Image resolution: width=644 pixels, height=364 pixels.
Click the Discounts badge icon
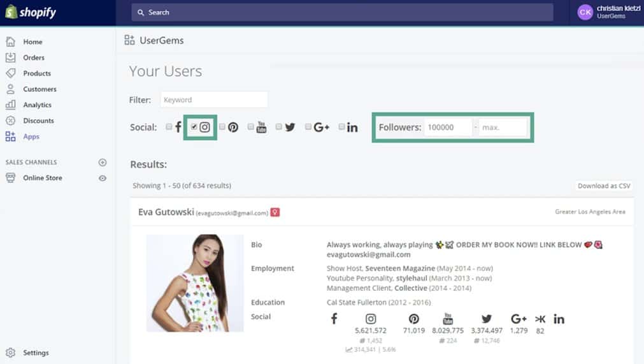(x=11, y=120)
